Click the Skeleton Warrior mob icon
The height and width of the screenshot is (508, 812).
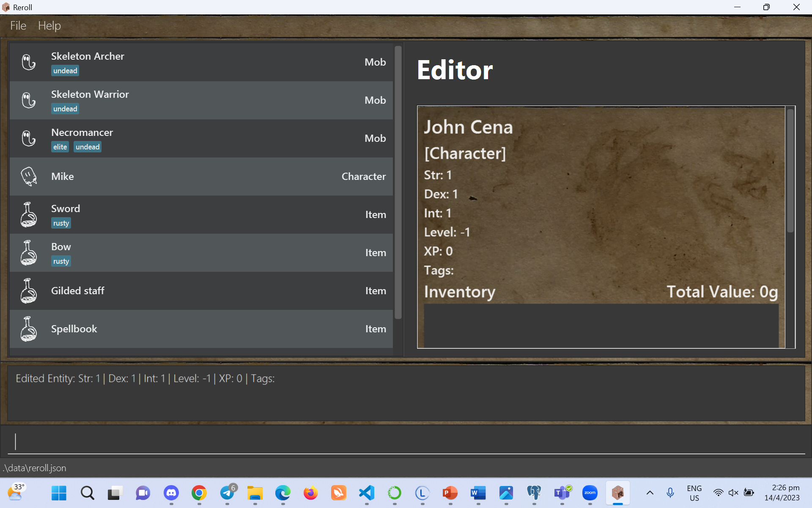(x=29, y=100)
